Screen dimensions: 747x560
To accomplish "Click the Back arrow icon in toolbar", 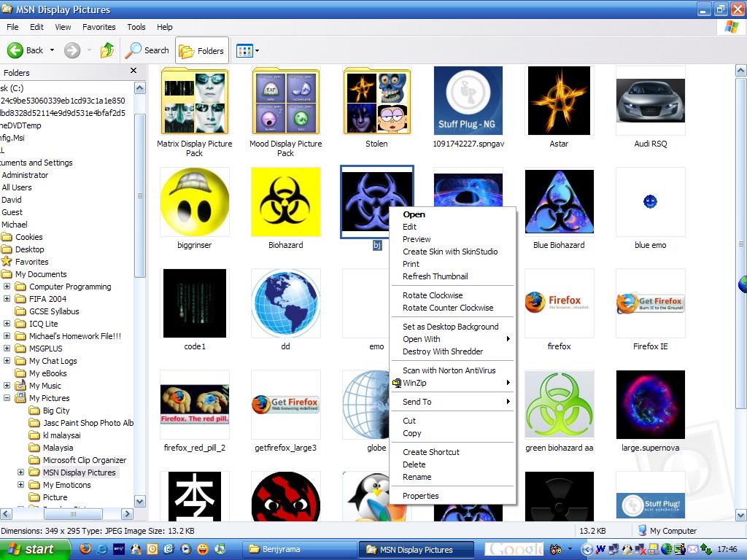I will [16, 50].
